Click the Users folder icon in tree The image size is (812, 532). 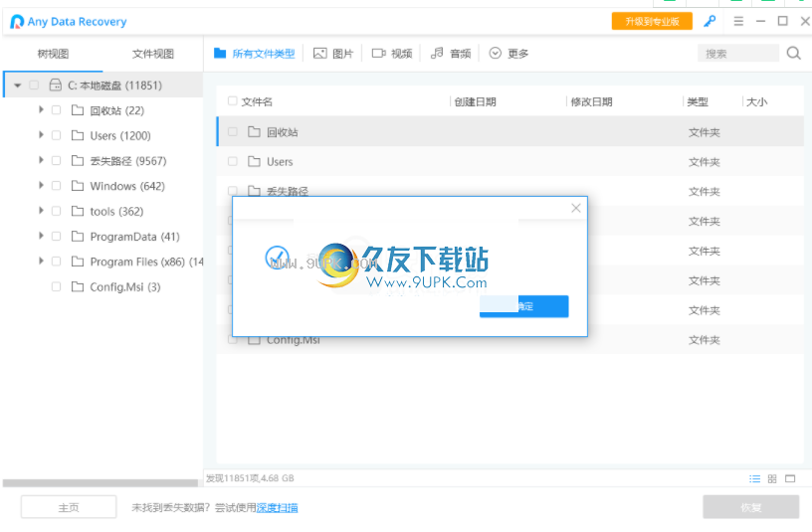(78, 135)
